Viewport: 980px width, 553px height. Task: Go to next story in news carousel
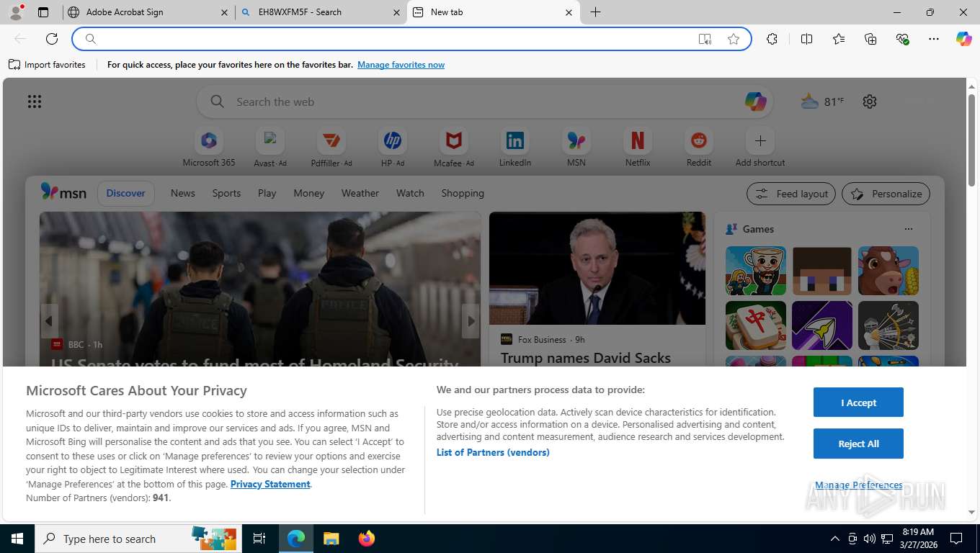point(471,321)
